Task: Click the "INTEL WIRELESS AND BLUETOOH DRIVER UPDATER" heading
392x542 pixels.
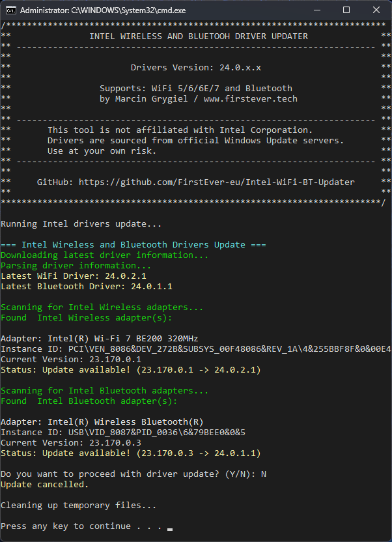Action: click(x=199, y=36)
